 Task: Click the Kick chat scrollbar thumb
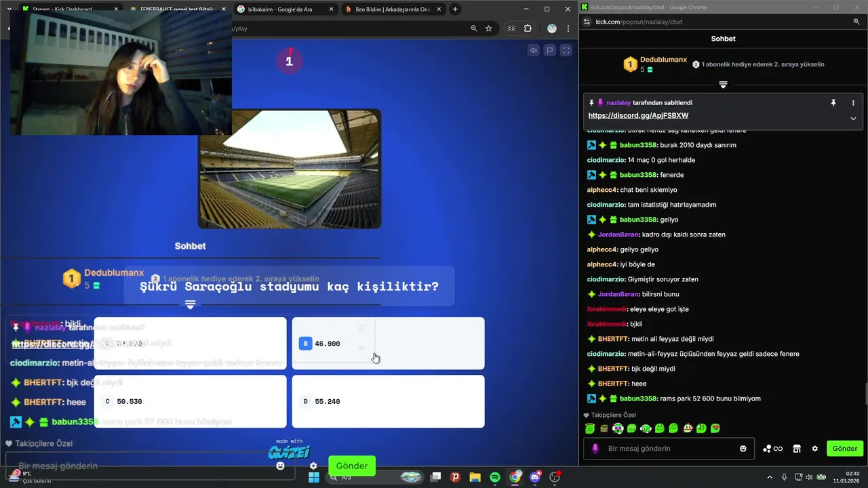[866, 392]
